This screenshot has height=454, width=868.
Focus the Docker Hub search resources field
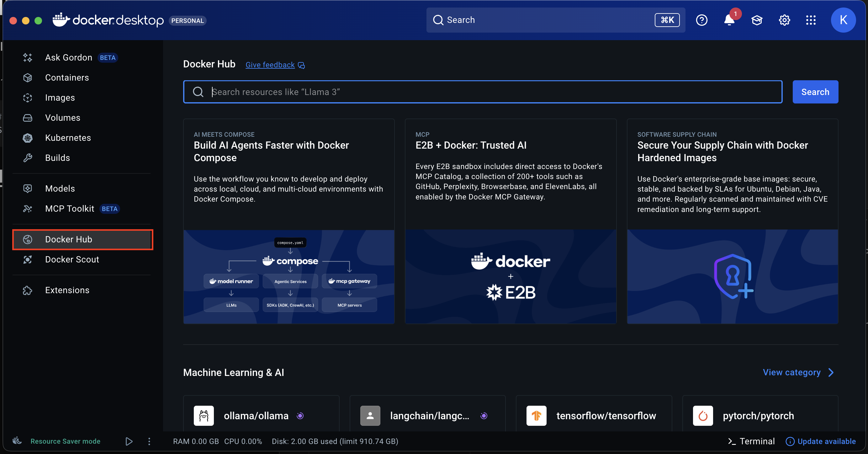(482, 92)
